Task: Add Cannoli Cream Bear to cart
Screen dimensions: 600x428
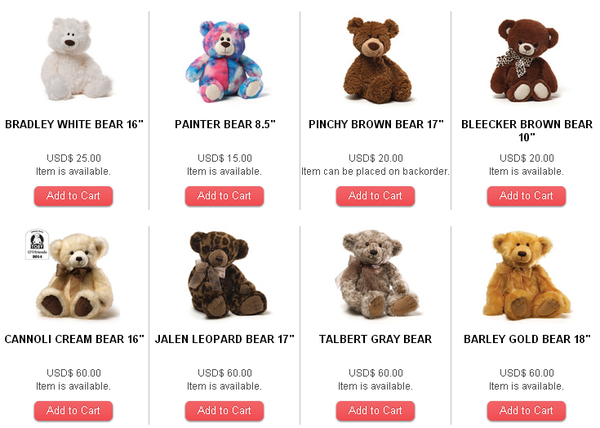Action: (x=73, y=411)
